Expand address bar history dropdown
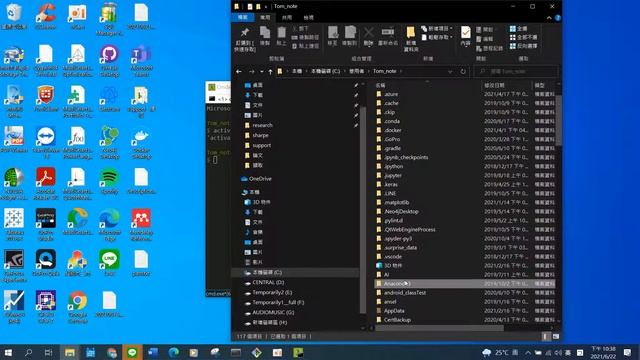Viewport: 640px width, 360px height. click(x=450, y=71)
